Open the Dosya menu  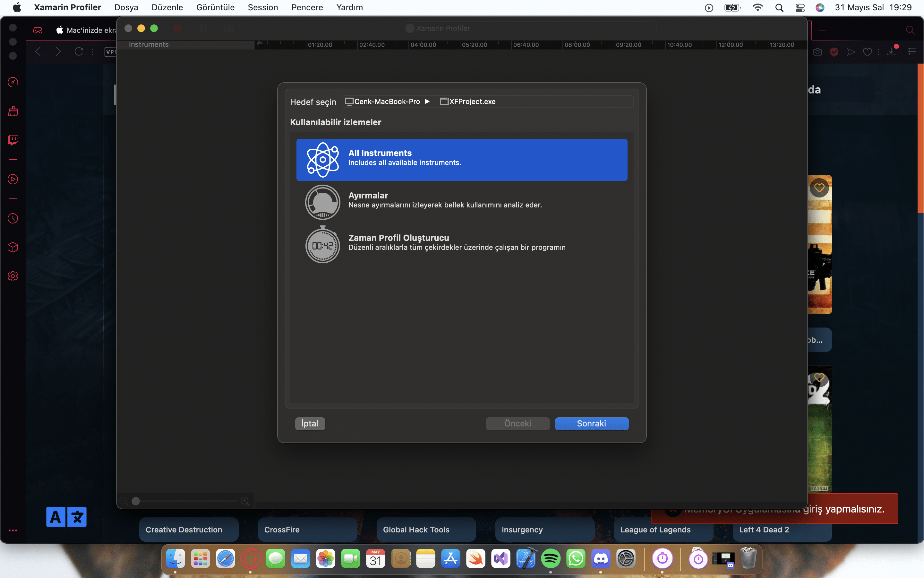pos(126,8)
